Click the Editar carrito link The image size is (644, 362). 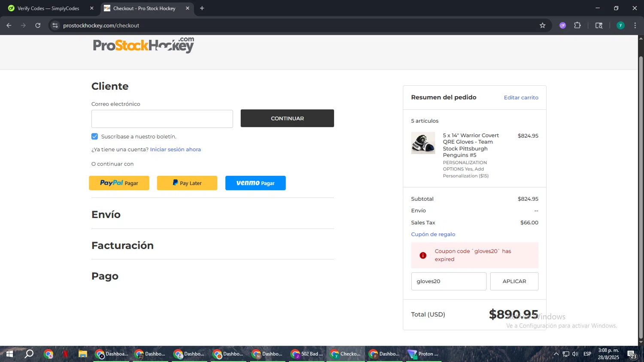coord(521,97)
